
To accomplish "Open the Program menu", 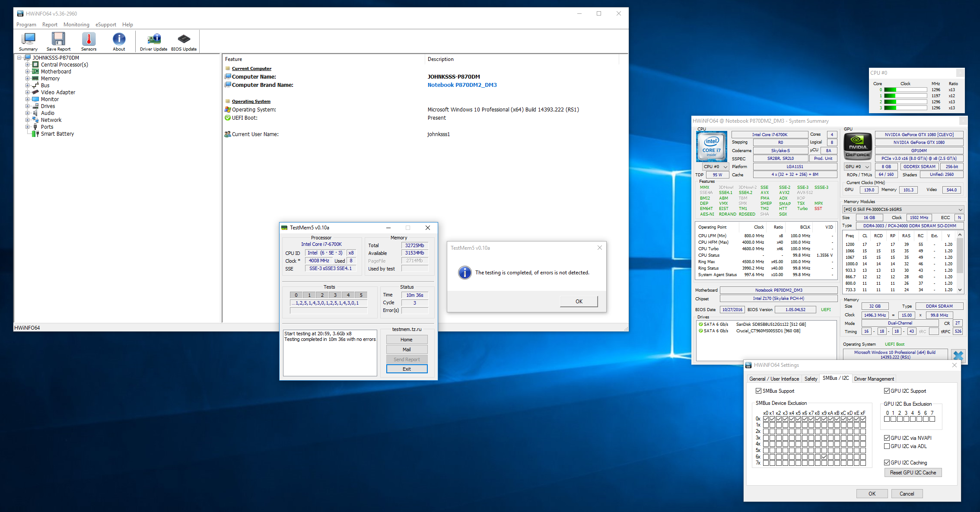I will pos(26,25).
